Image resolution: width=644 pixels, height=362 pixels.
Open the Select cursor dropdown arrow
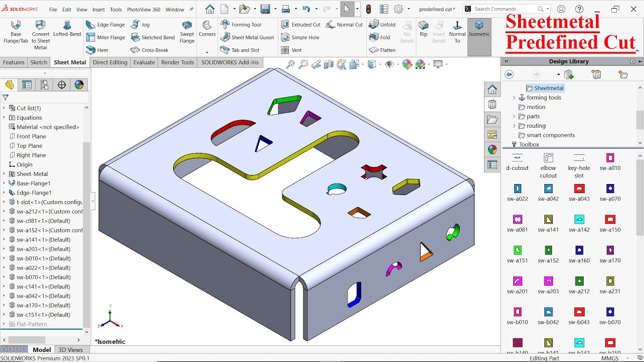pos(357,9)
